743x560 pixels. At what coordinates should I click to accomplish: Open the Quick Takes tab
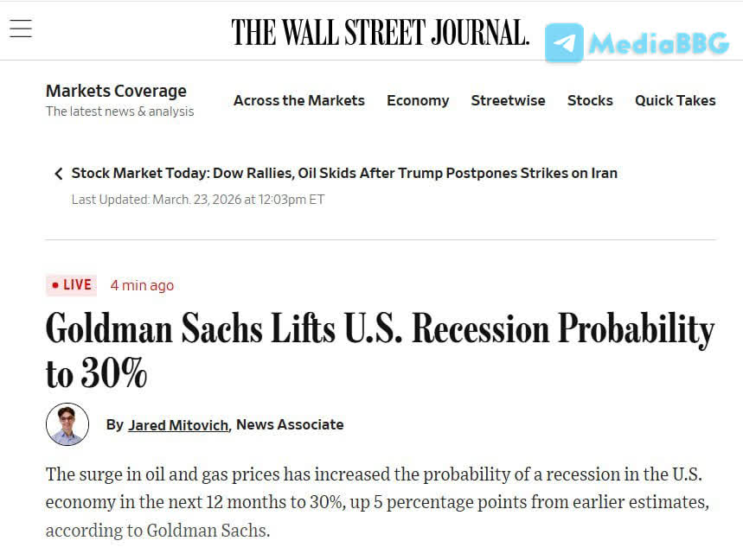675,100
